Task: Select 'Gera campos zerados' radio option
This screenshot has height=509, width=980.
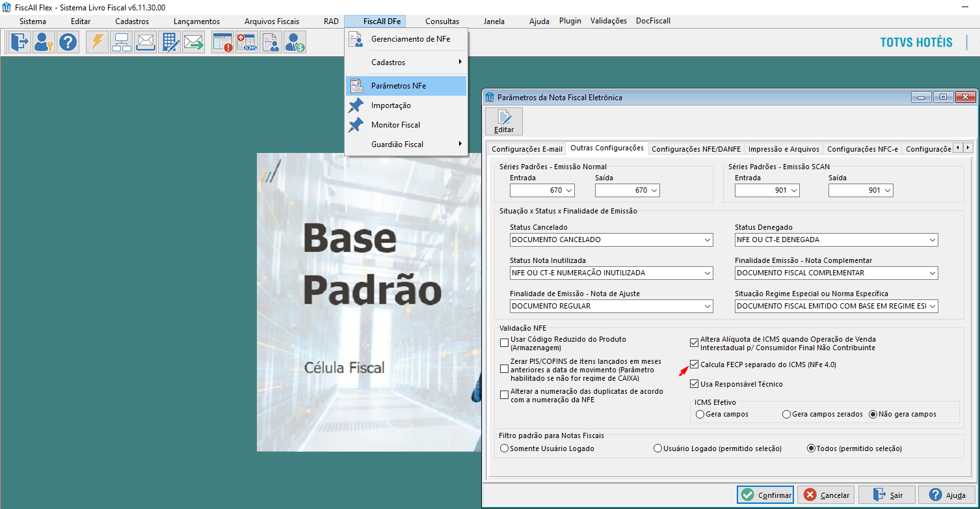Action: pos(786,414)
